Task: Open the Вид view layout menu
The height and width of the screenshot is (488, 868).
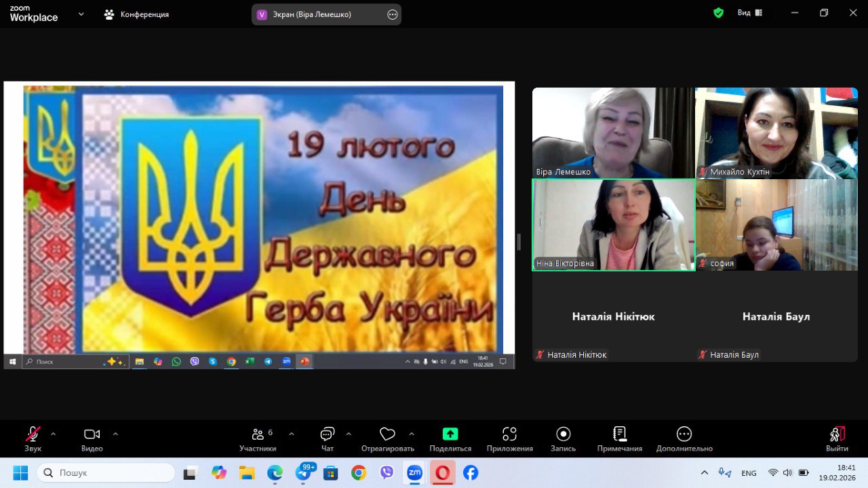Action: pyautogui.click(x=750, y=13)
